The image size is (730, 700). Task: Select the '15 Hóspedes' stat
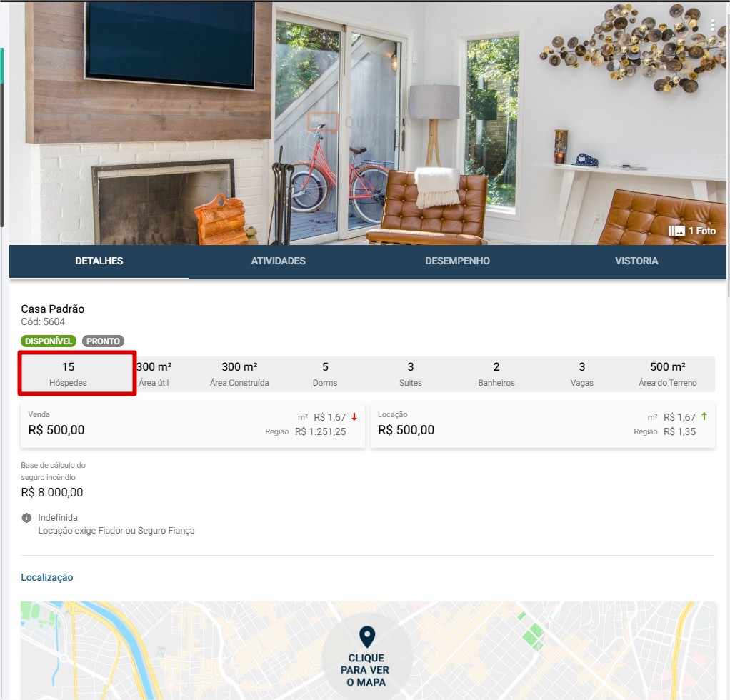(x=68, y=374)
